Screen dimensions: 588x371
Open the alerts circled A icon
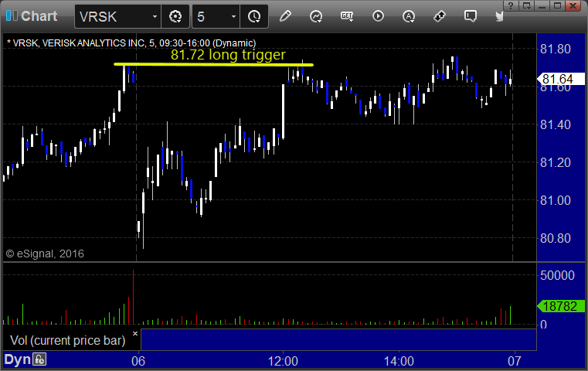(x=409, y=16)
